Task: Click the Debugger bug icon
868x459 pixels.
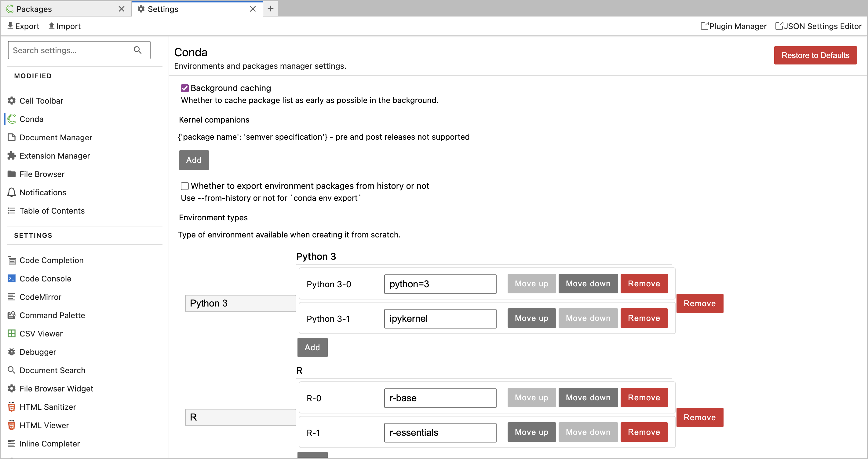Action: (12, 352)
